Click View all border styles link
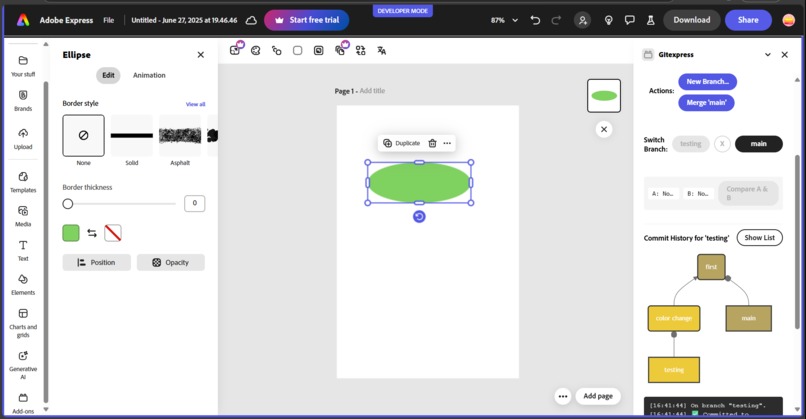Image resolution: width=806 pixels, height=419 pixels. [x=195, y=104]
